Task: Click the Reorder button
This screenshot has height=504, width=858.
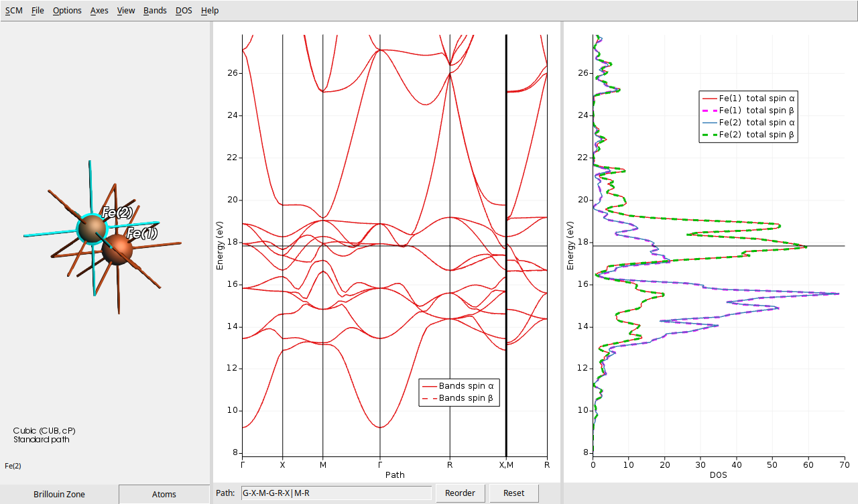Action: click(x=460, y=493)
